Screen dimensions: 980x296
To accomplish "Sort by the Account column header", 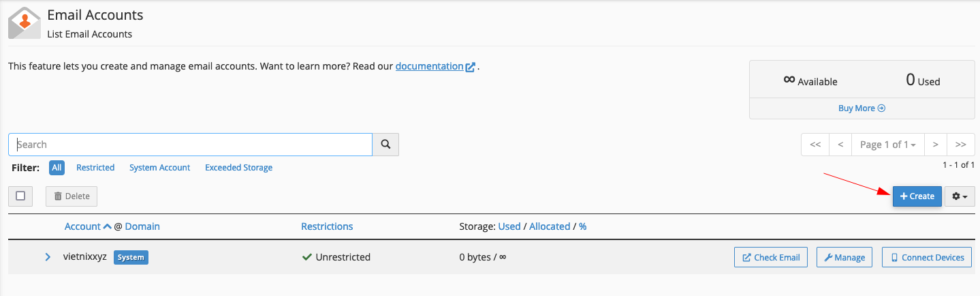I will pos(82,226).
